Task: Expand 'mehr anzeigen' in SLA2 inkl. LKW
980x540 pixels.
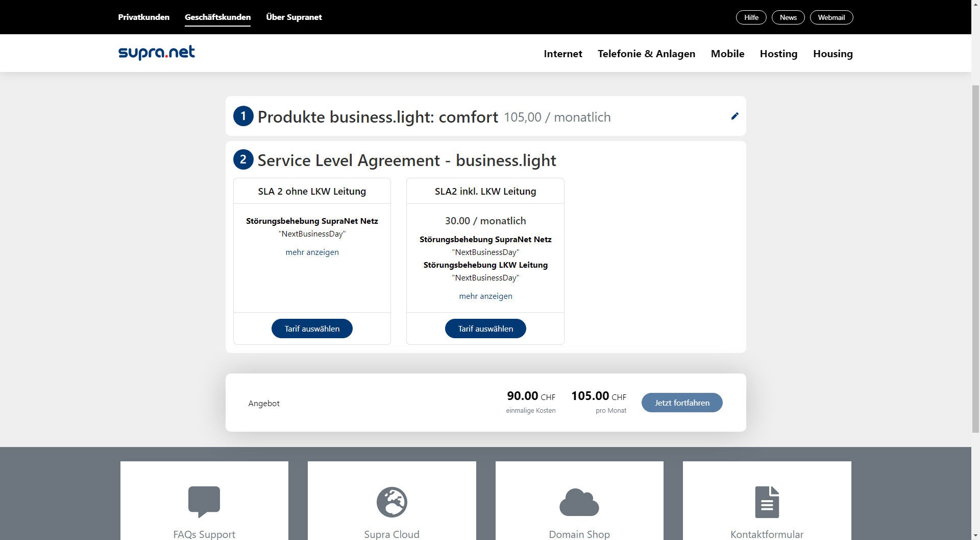Action: click(x=485, y=296)
